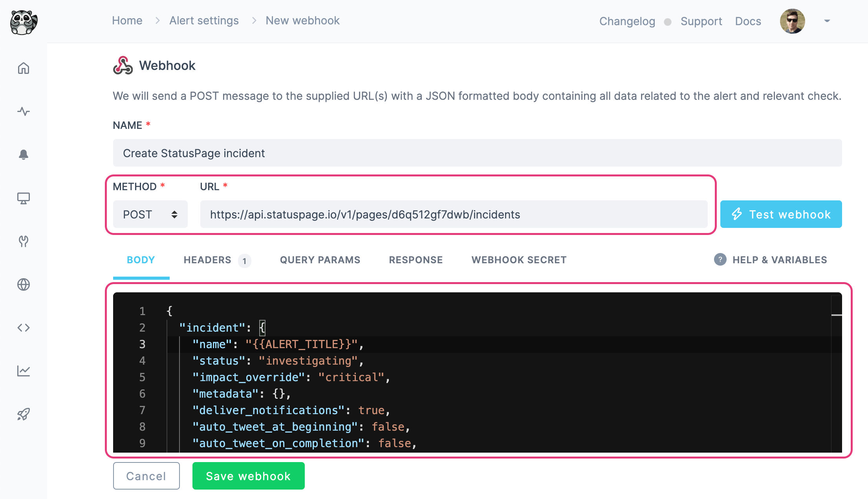Image resolution: width=868 pixels, height=499 pixels.
Task: Open checks via the activity pulse icon
Action: (x=24, y=112)
